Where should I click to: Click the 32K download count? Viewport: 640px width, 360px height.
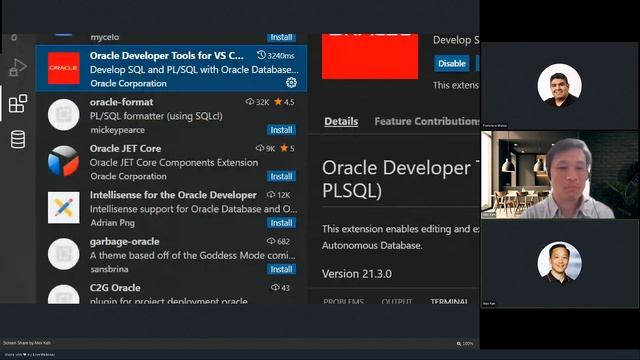coord(257,102)
